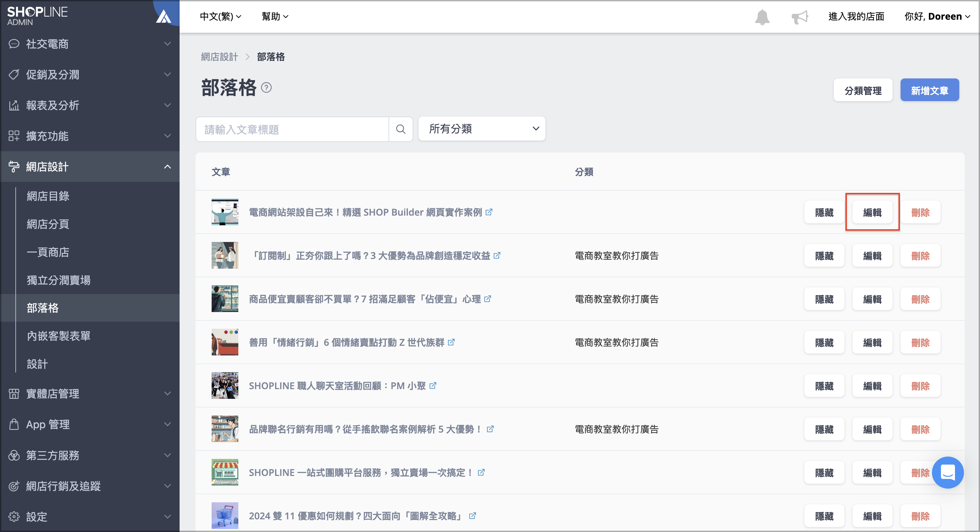The image size is (980, 532).
Task: Expand the 設定 sidebar section
Action: click(167, 517)
